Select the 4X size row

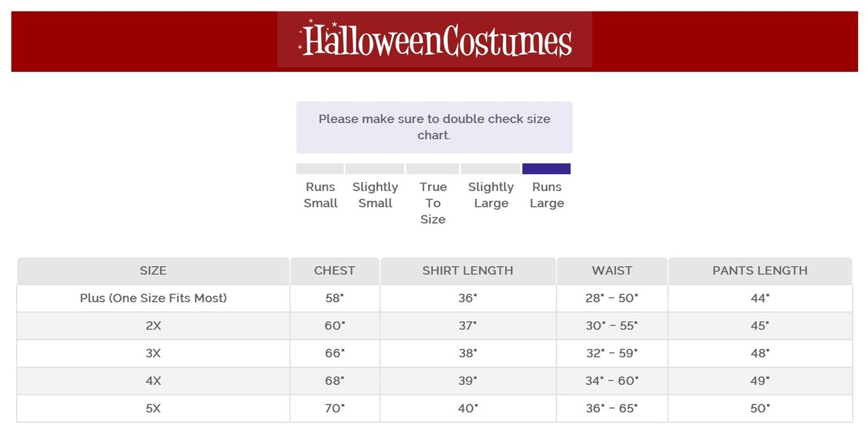[x=153, y=381]
